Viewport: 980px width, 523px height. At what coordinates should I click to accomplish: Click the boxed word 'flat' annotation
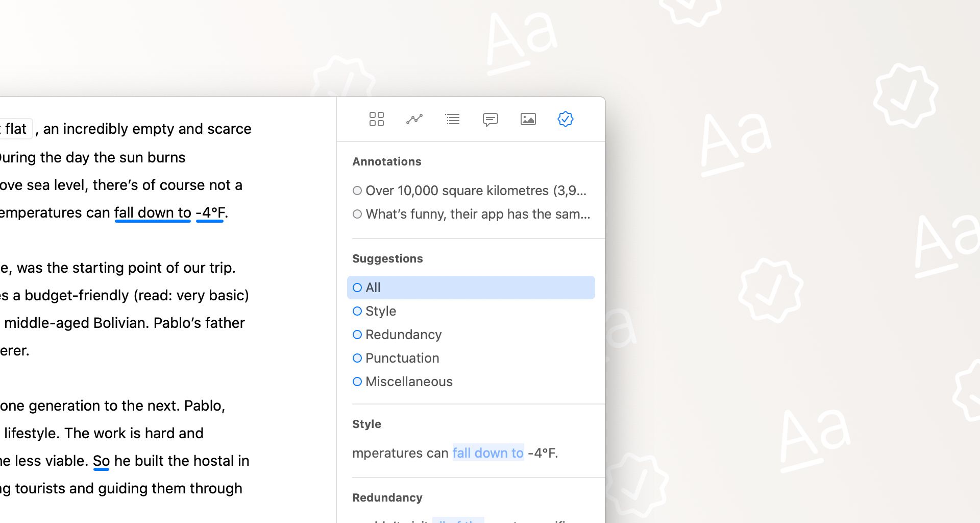click(x=15, y=128)
